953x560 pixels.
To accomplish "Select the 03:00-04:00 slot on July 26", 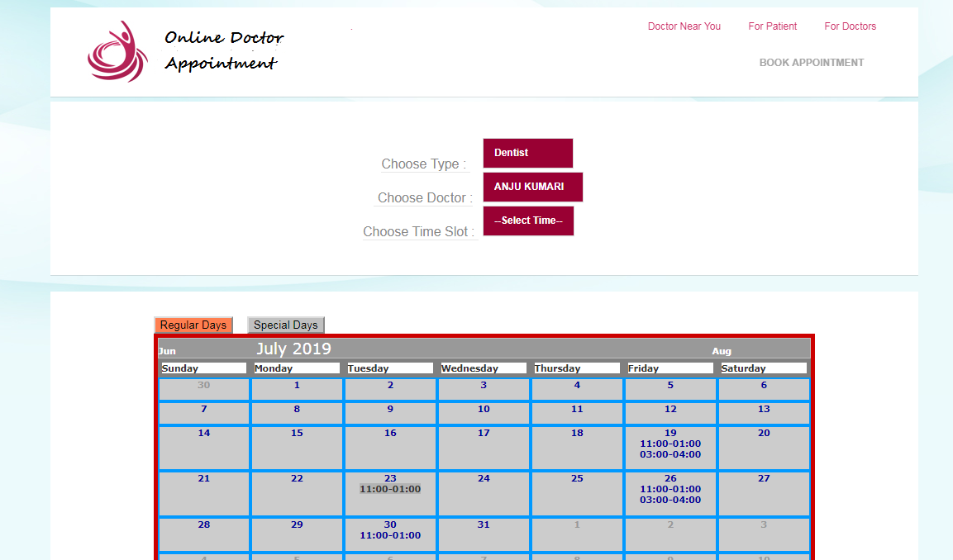I will [x=670, y=500].
